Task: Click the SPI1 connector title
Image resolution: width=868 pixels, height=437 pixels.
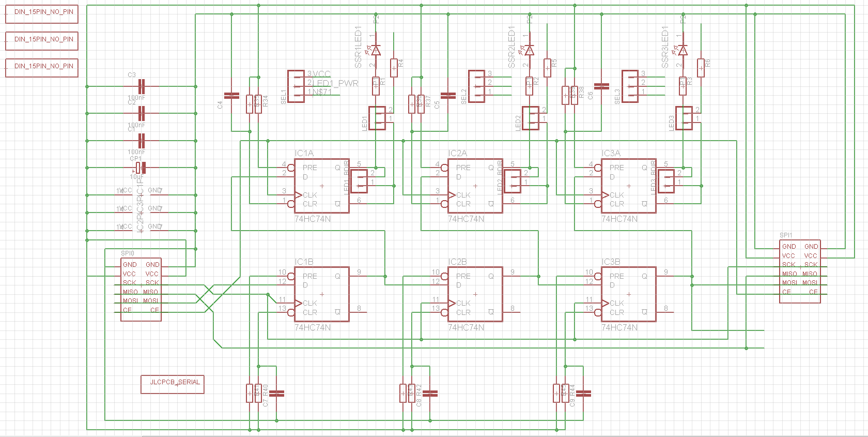Action: click(785, 235)
